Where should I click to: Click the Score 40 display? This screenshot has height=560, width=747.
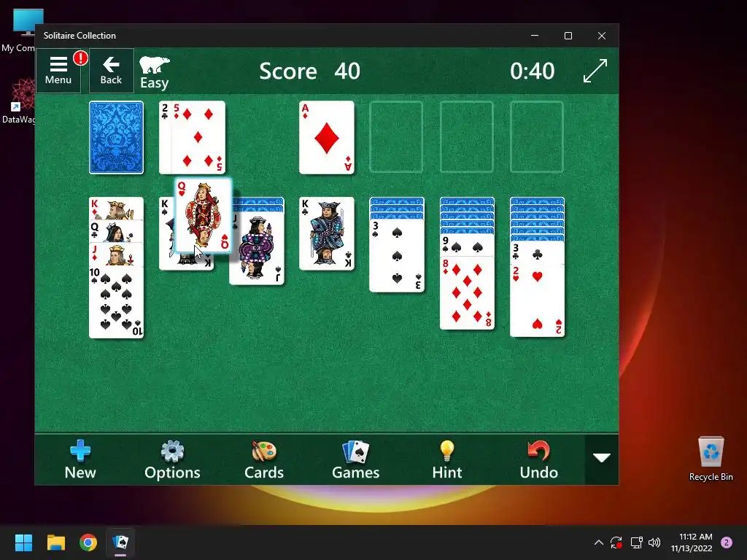point(309,71)
